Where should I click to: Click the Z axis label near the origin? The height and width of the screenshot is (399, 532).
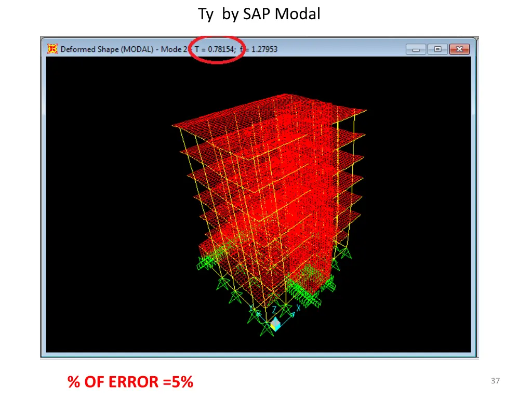tap(274, 310)
